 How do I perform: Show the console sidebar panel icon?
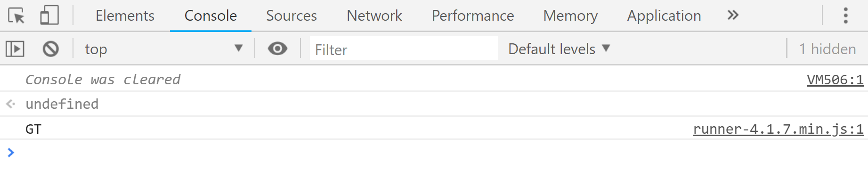[x=15, y=48]
